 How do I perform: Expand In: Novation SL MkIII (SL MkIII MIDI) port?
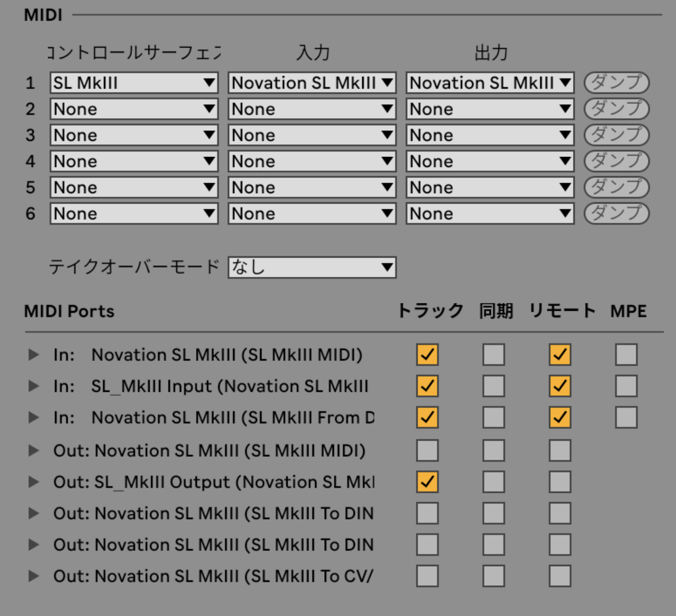[33, 355]
